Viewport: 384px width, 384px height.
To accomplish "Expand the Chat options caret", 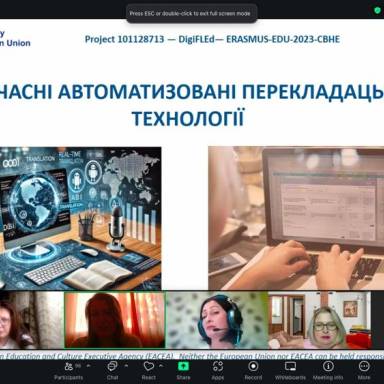I will [126, 366].
